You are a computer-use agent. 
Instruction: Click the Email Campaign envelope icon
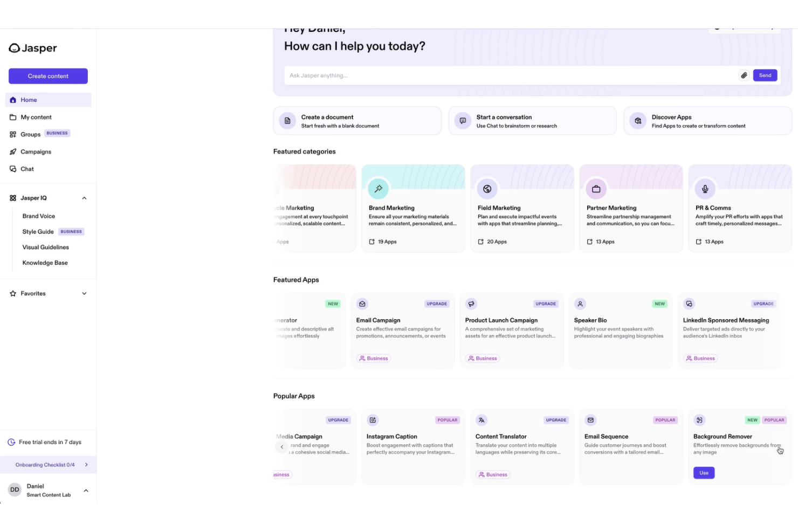click(362, 304)
